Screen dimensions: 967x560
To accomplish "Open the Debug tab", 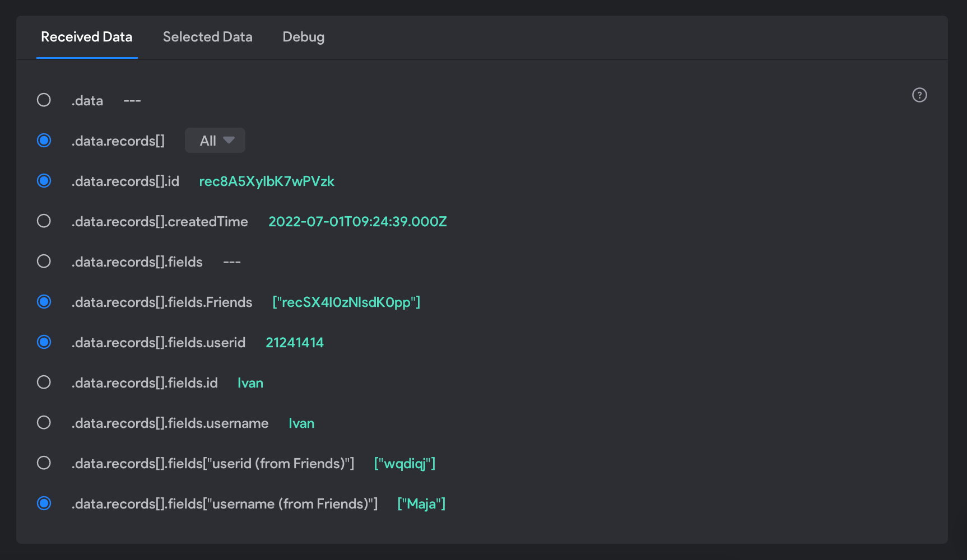I will point(303,37).
